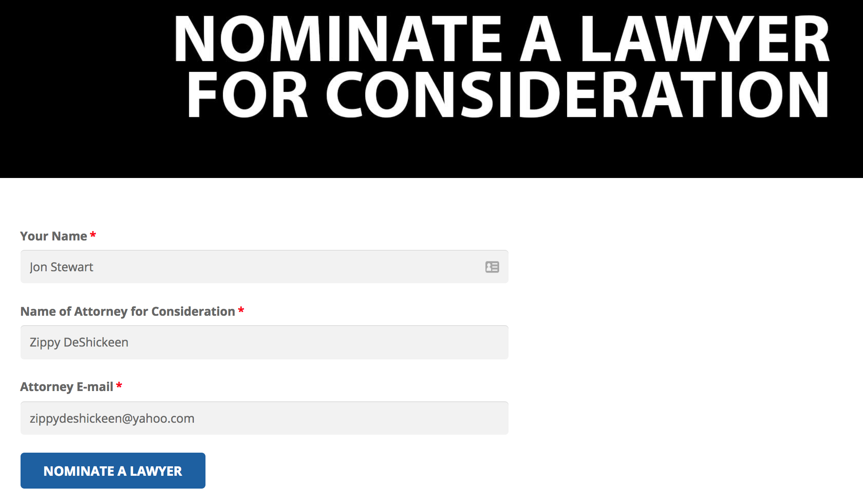
Task: Click 'Name of Attorney for Consideration' label
Action: pos(128,311)
